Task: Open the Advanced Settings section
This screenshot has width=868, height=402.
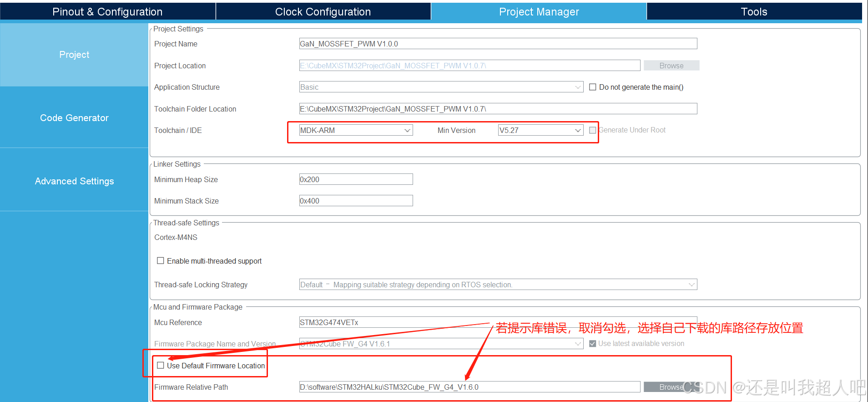Action: pyautogui.click(x=74, y=181)
